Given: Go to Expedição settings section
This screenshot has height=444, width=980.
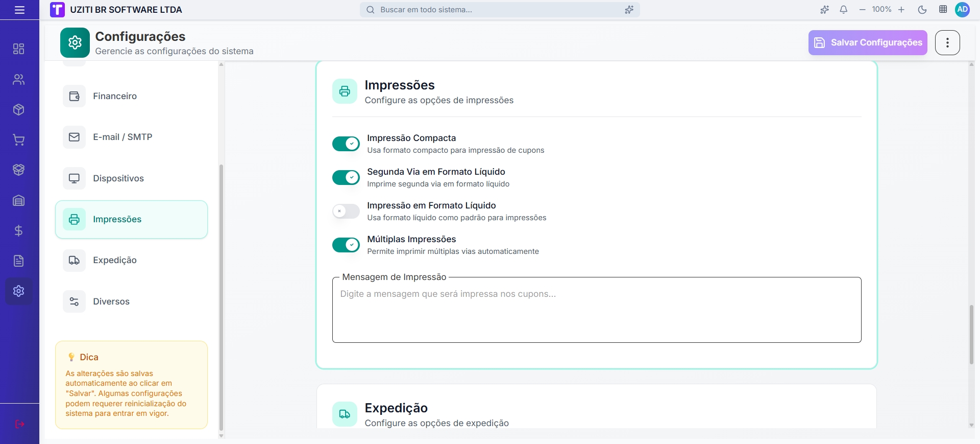Looking at the screenshot, I should (x=131, y=260).
